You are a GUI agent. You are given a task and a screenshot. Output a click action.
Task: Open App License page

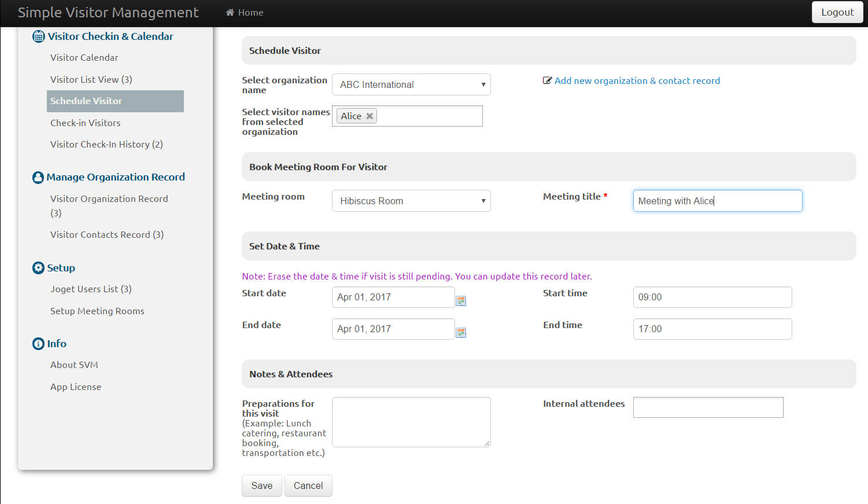point(76,387)
